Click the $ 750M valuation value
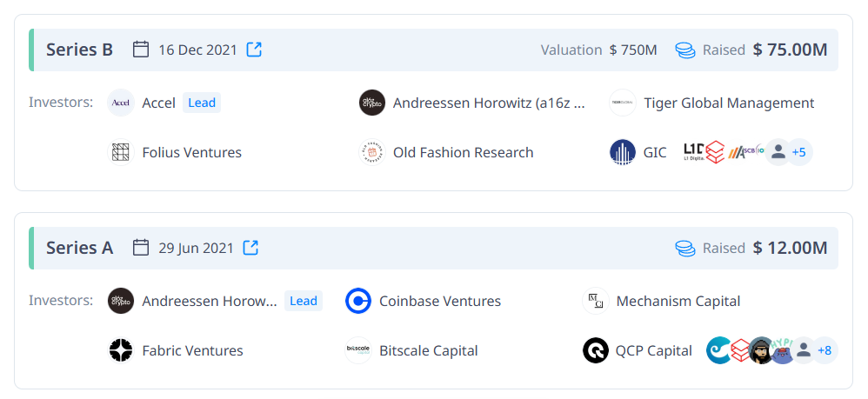 click(633, 50)
